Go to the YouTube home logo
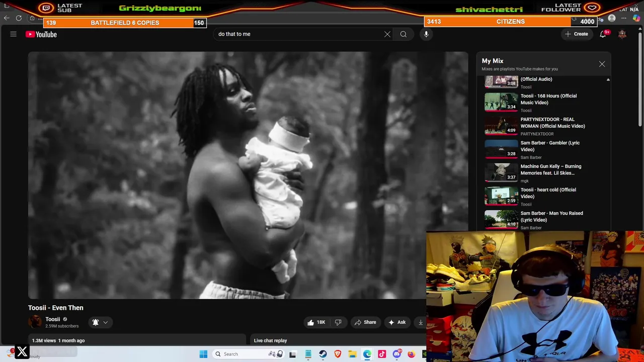Viewport: 644px width, 362px height. (41, 34)
